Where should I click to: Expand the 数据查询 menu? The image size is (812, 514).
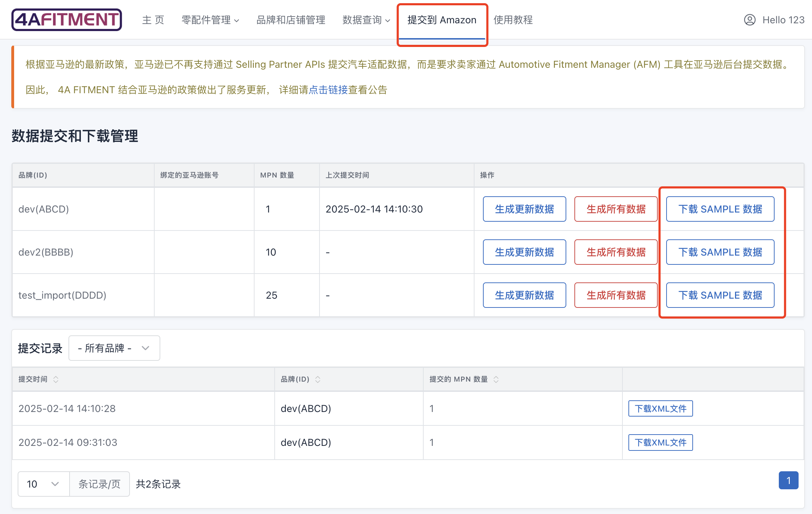click(x=366, y=20)
